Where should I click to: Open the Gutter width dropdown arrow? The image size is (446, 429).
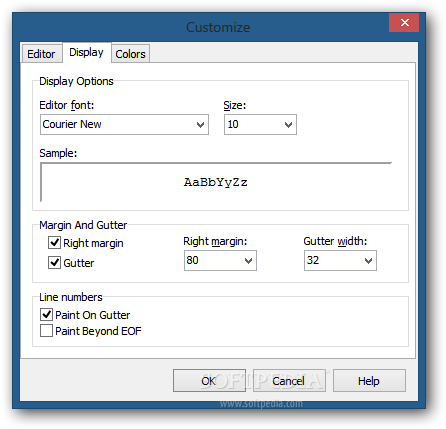pyautogui.click(x=368, y=261)
